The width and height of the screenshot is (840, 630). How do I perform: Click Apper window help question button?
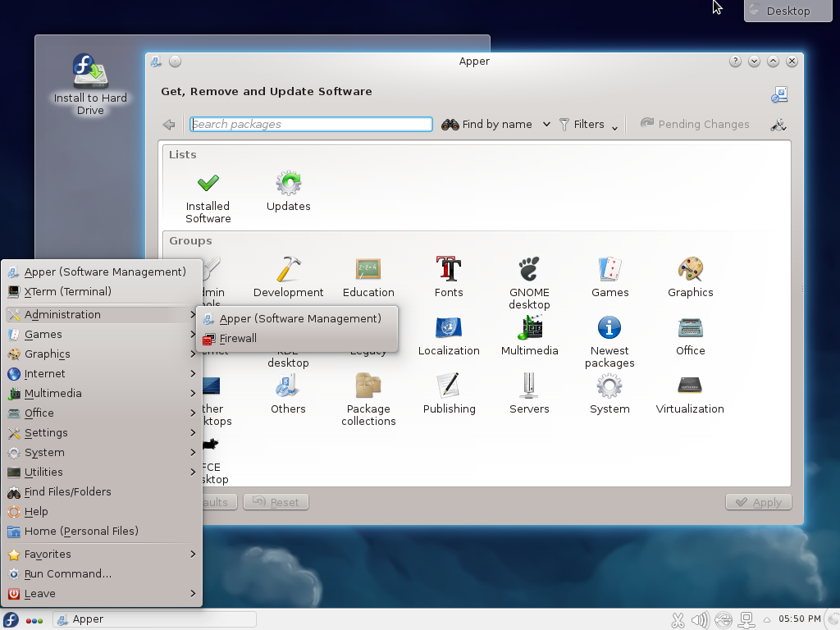pos(735,62)
